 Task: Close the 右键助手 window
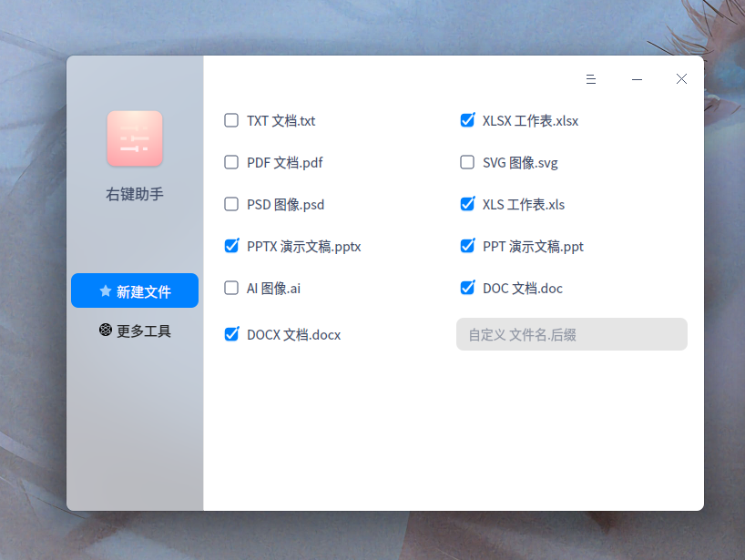681,79
